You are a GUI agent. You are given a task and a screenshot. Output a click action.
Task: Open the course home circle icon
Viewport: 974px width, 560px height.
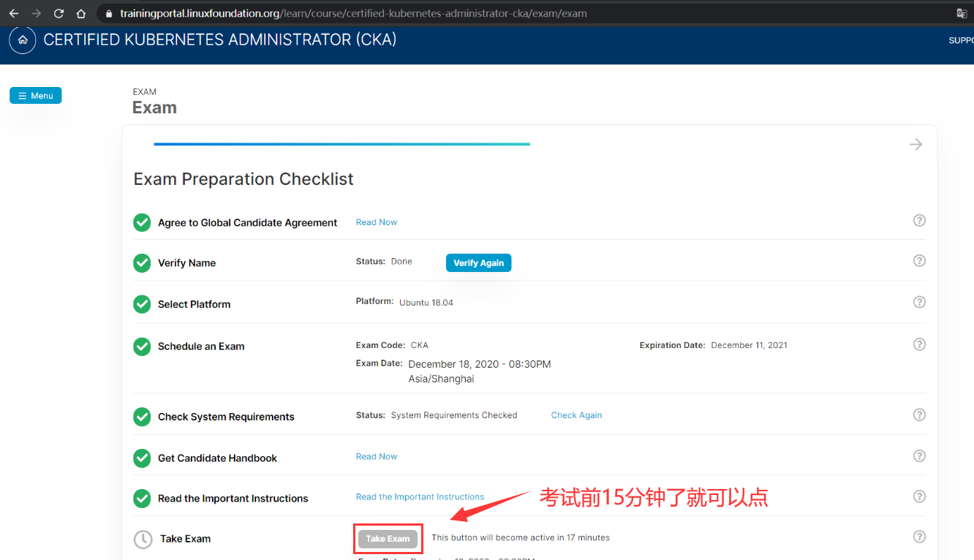pos(23,40)
